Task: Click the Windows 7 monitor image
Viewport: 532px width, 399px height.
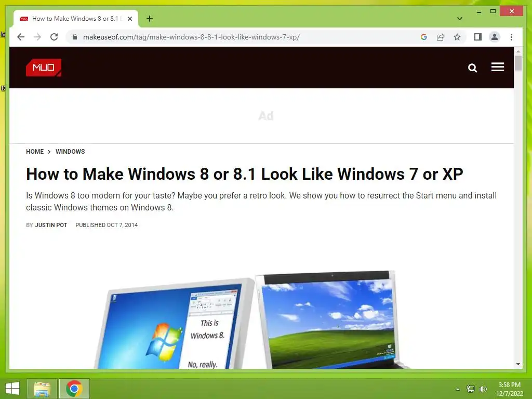Action: tap(175, 324)
